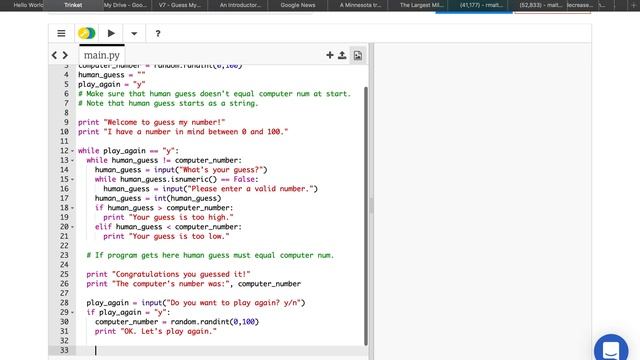Click line number 28 in the gutter
This screenshot has width=640, height=360.
coord(64,303)
